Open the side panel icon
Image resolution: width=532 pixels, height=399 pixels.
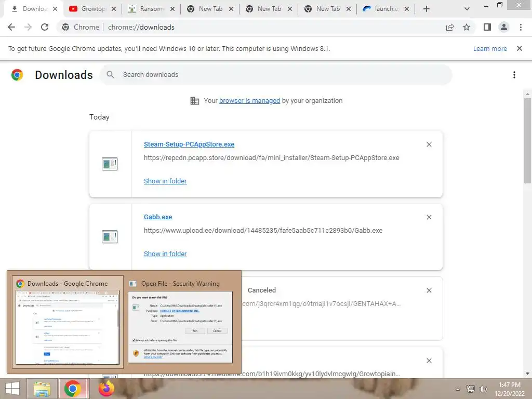pyautogui.click(x=487, y=27)
